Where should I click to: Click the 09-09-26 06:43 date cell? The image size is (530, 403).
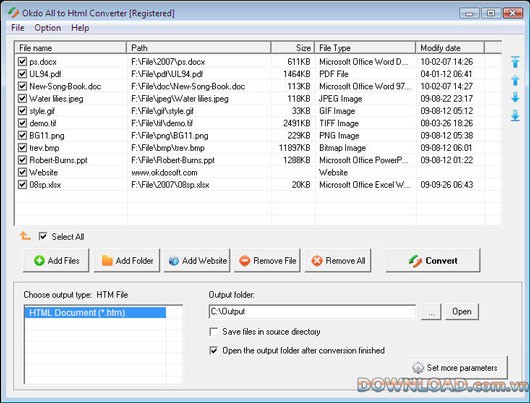click(x=447, y=185)
